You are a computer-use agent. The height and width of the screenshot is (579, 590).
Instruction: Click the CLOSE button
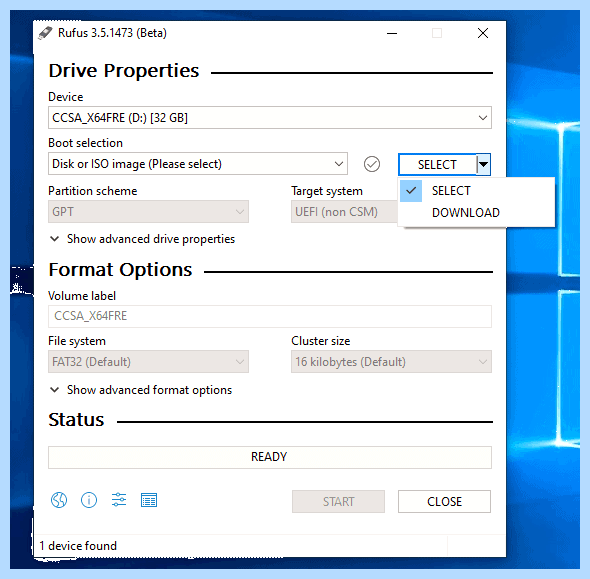coord(444,501)
